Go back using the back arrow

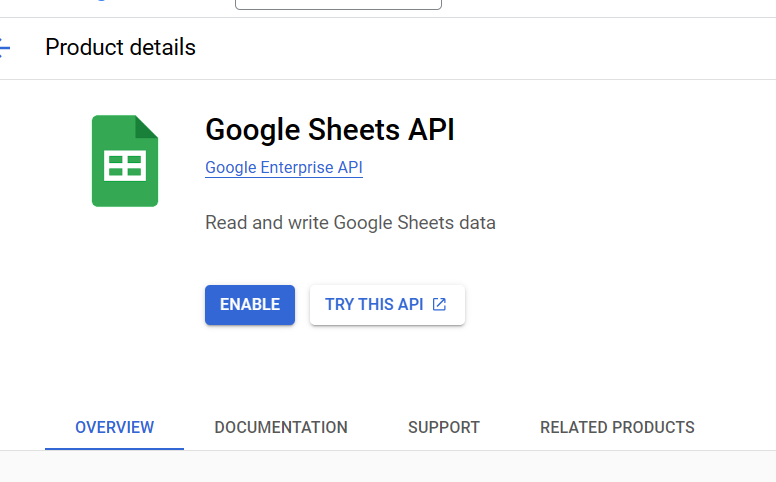[x=4, y=48]
